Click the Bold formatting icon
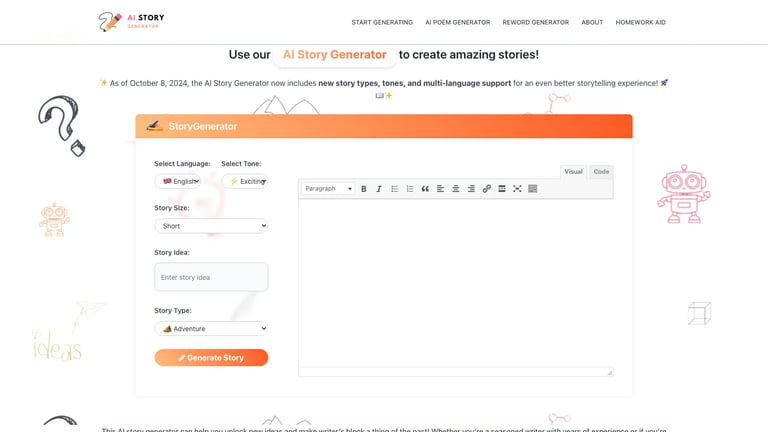Viewport: 768px width, 432px height. click(363, 189)
